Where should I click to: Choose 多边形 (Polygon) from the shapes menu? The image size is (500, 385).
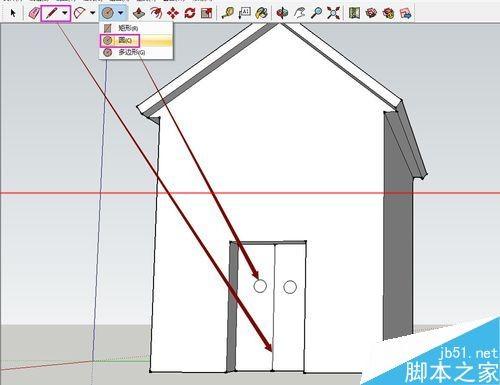click(136, 52)
